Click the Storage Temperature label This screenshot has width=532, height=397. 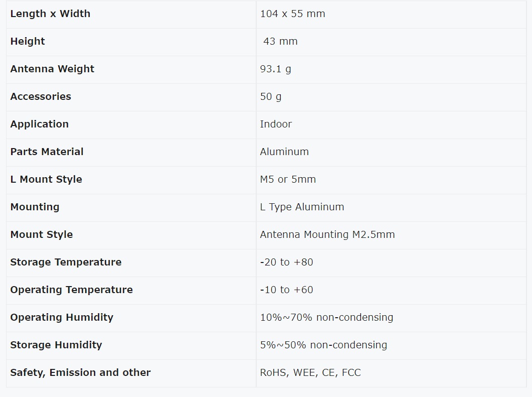click(66, 262)
